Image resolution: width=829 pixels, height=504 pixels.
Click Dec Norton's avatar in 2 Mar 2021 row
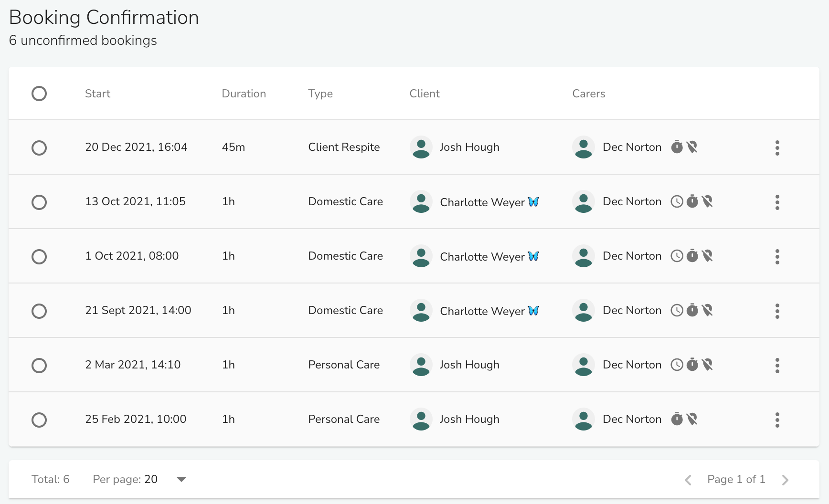click(584, 365)
